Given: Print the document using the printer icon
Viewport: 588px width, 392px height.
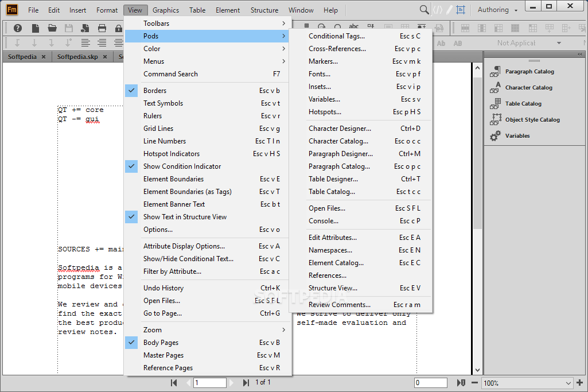Looking at the screenshot, I should click(102, 28).
